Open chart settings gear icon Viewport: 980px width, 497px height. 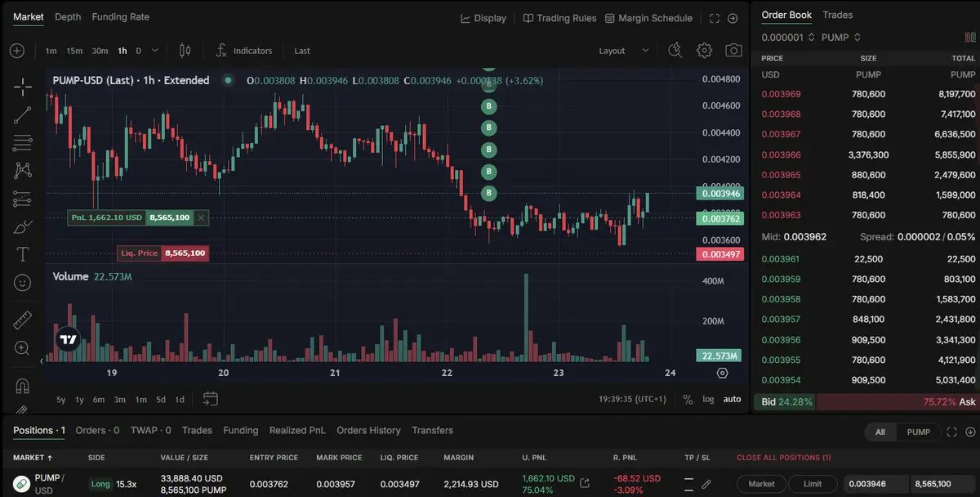(x=704, y=51)
